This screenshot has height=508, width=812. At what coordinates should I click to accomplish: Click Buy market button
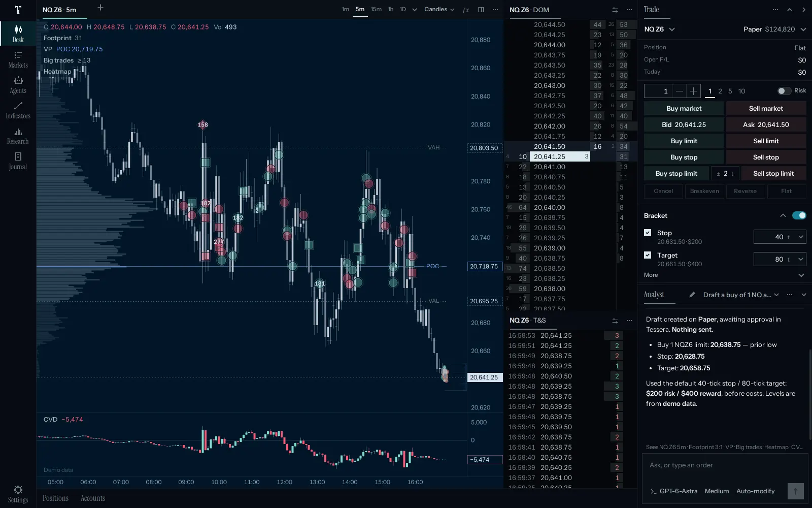(x=684, y=108)
